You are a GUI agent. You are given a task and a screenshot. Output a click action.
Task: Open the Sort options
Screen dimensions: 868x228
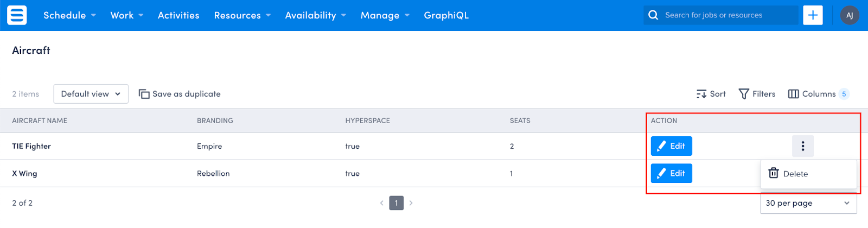(x=711, y=94)
